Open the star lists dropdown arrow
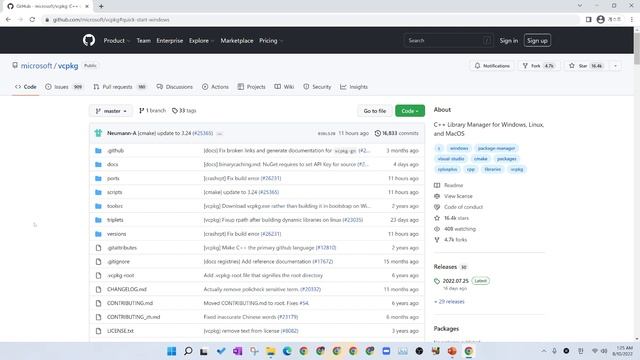Viewport: 640px width, 360px height. (x=615, y=66)
